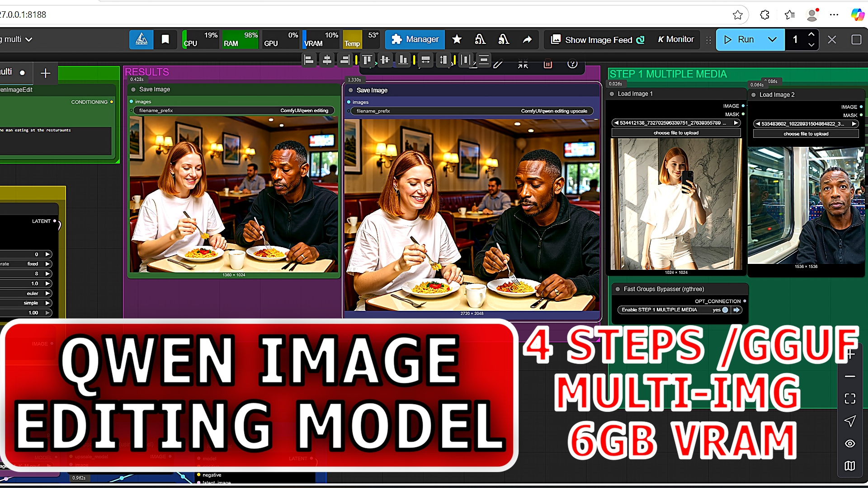Select the align nodes left icon
Viewport: 868px width, 488px height.
point(309,60)
